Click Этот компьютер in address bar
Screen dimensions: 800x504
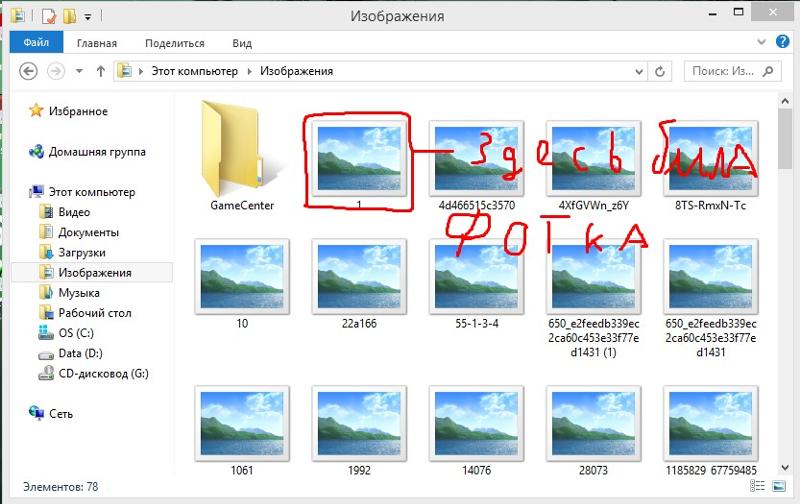(194, 71)
